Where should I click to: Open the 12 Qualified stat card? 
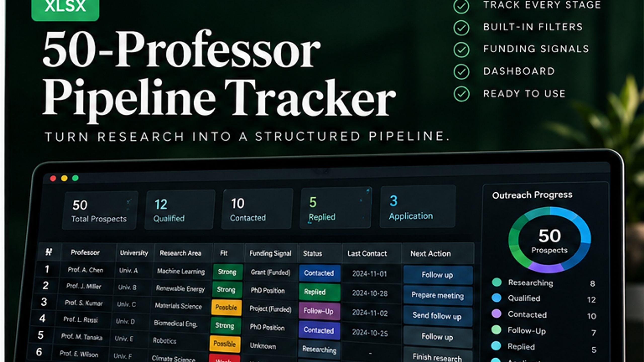click(x=180, y=210)
